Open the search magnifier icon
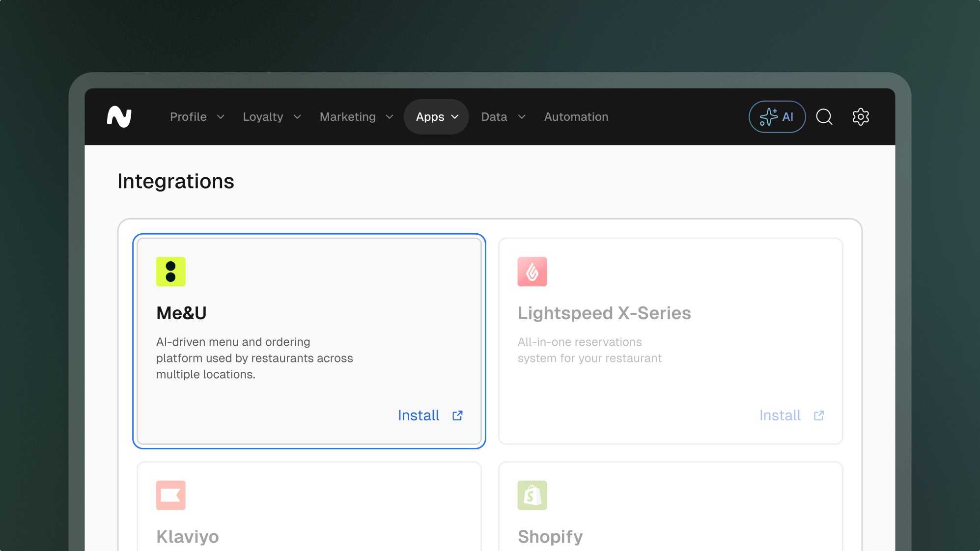 [824, 117]
